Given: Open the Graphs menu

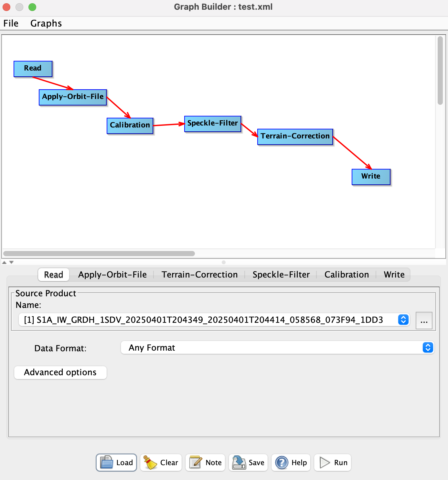Looking at the screenshot, I should 46,23.
